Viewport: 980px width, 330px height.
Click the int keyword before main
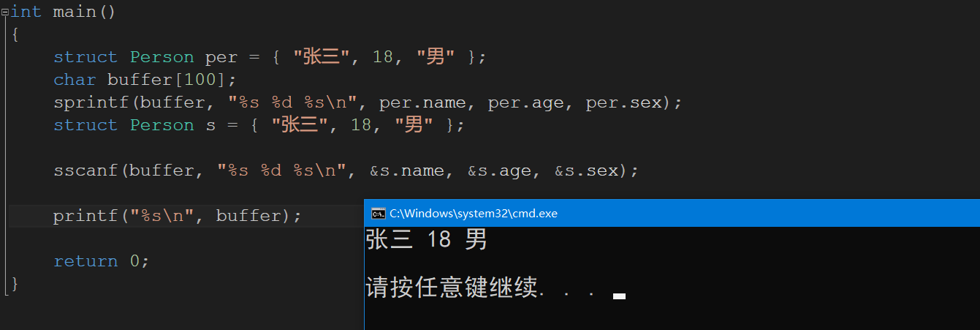[26, 12]
